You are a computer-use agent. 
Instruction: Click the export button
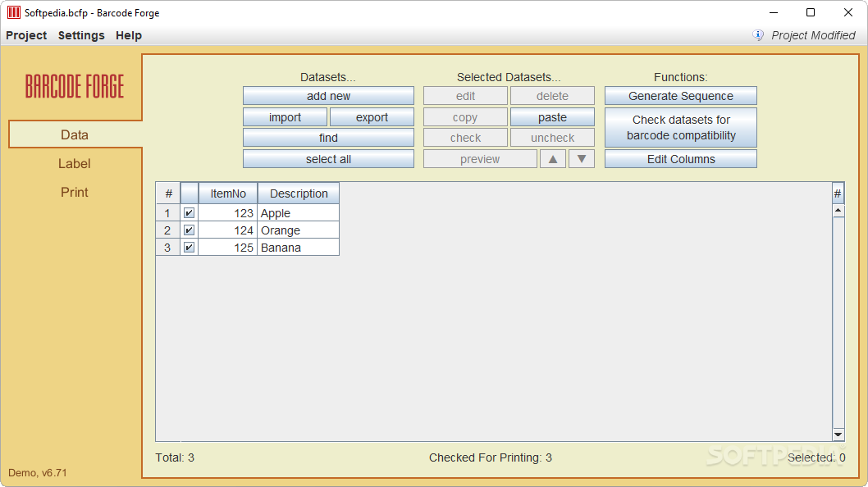pos(372,117)
